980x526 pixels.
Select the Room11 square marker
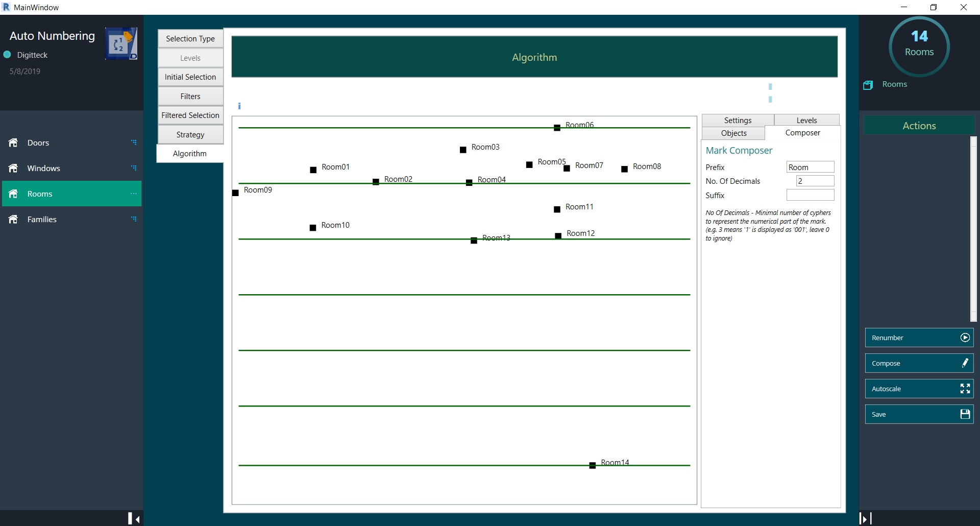tap(557, 210)
